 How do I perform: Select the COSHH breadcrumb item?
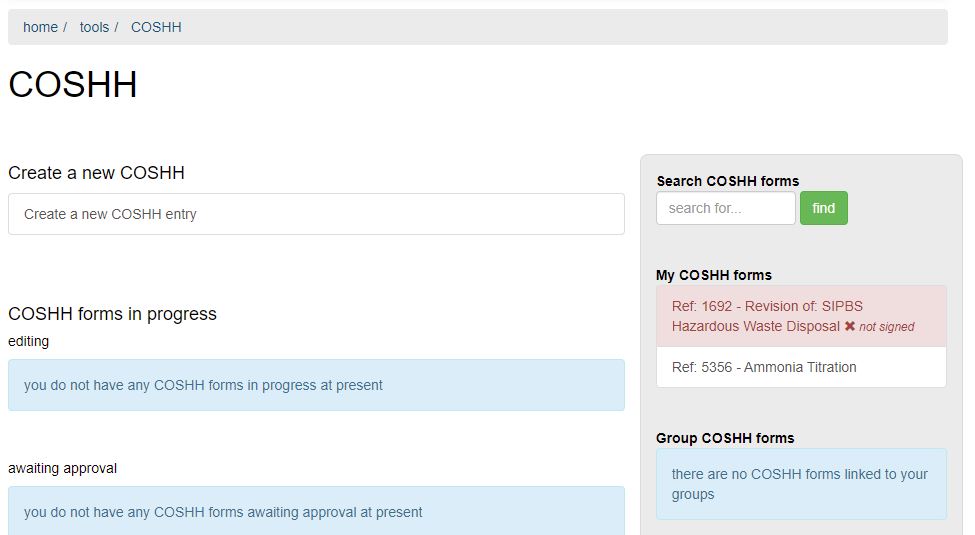coord(156,27)
